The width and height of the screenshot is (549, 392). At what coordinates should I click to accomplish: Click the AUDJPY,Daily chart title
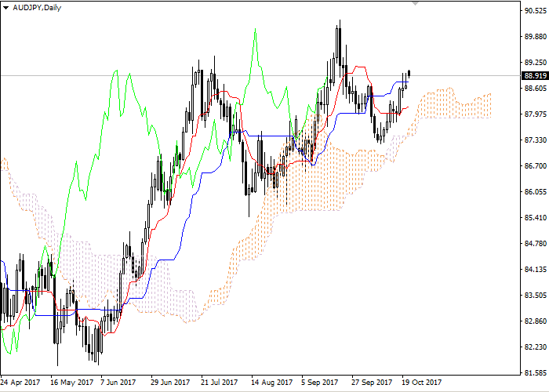(37, 7)
